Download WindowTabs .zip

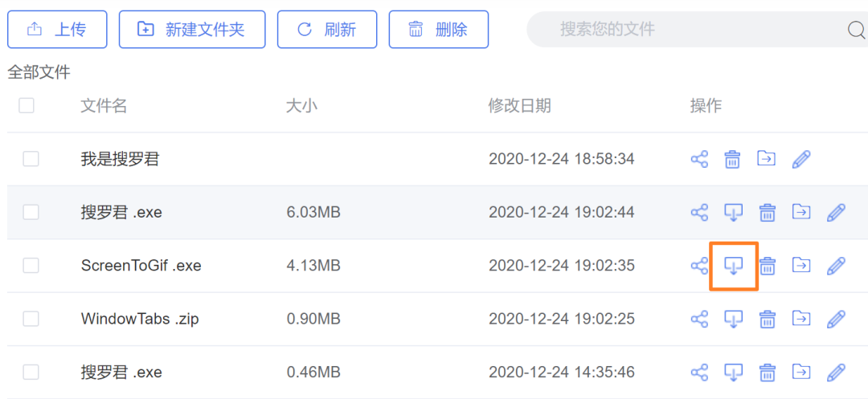pos(734,319)
